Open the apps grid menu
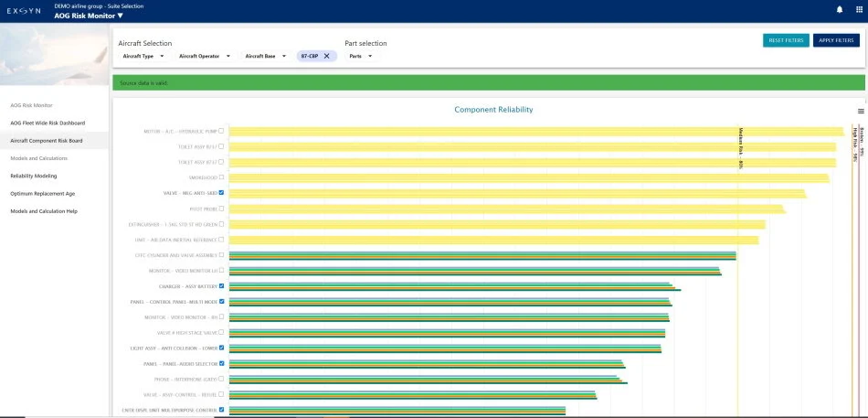The width and height of the screenshot is (868, 418). (x=859, y=9)
